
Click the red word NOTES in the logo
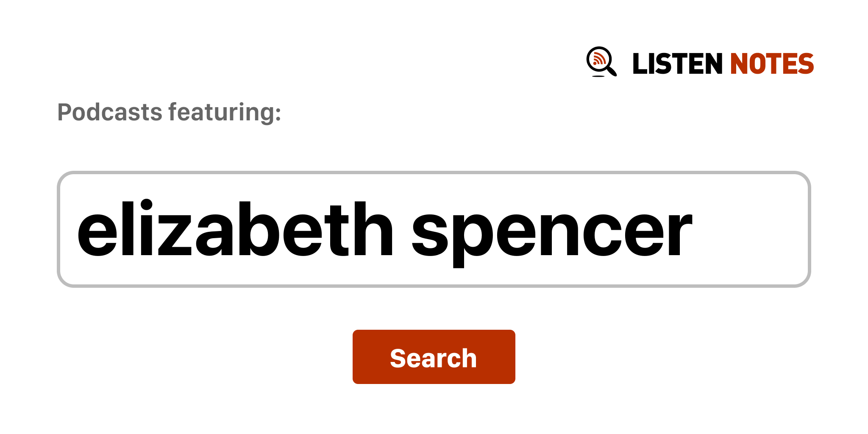(771, 64)
